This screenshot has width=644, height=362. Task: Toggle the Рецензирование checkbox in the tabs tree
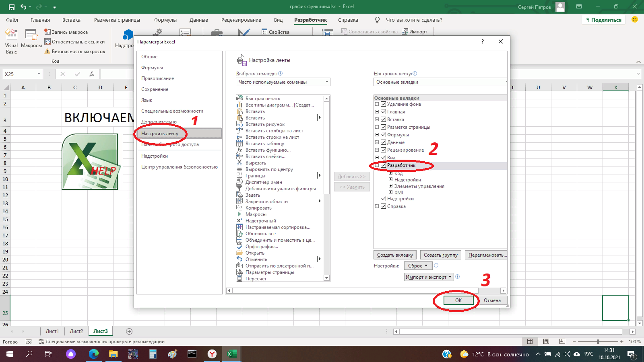[384, 150]
